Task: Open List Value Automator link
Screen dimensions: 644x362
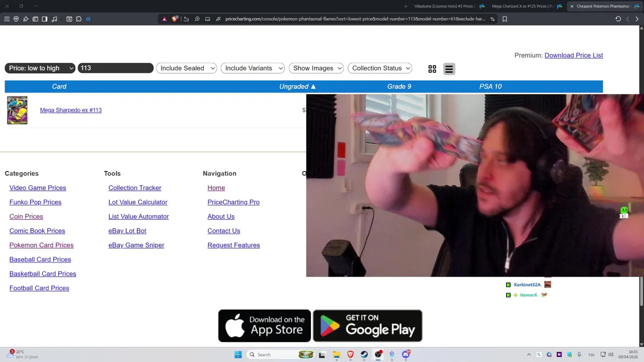Action: [138, 216]
